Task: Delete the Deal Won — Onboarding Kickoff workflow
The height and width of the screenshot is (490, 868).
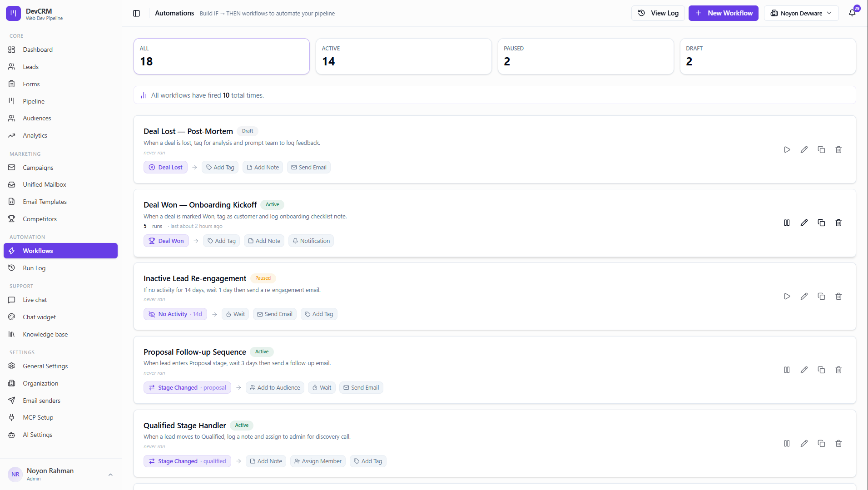Action: coord(839,223)
